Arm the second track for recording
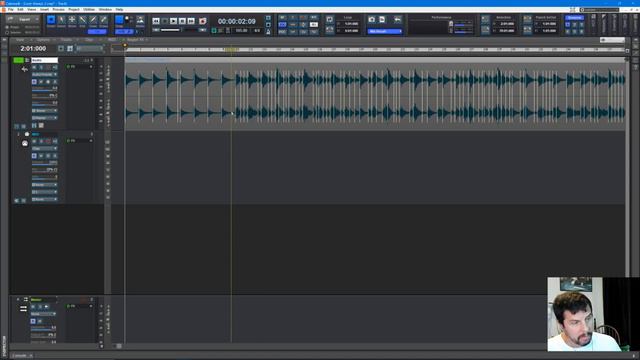Screen dimensions: 640x360 [48, 141]
